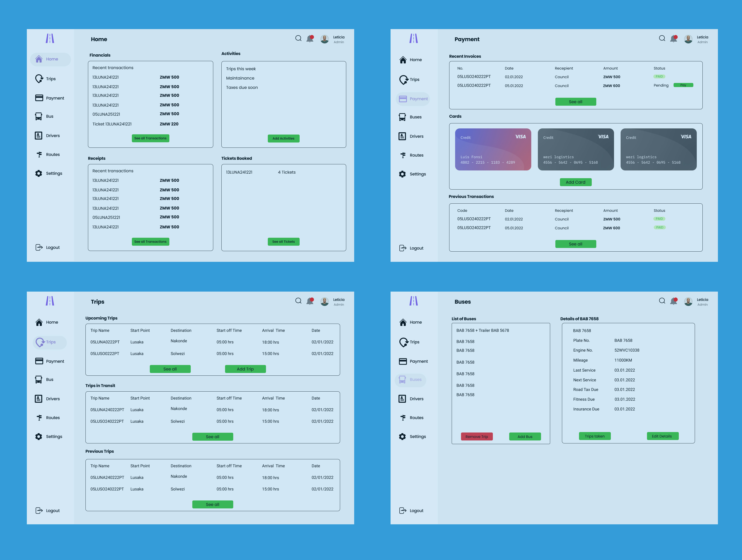This screenshot has width=742, height=560.
Task: Click See all Transactions under Financials
Action: click(150, 138)
